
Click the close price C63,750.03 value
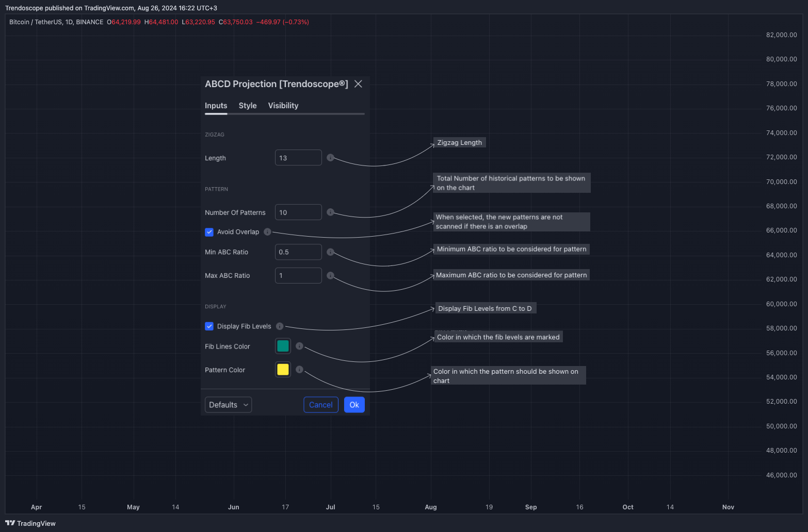(x=236, y=22)
